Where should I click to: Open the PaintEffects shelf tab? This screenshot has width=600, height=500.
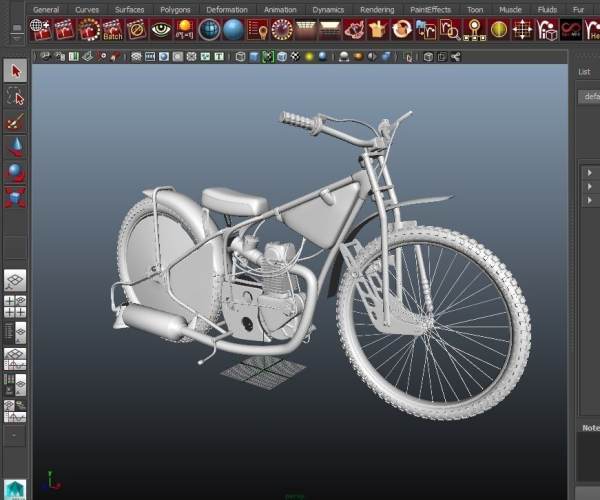point(430,10)
